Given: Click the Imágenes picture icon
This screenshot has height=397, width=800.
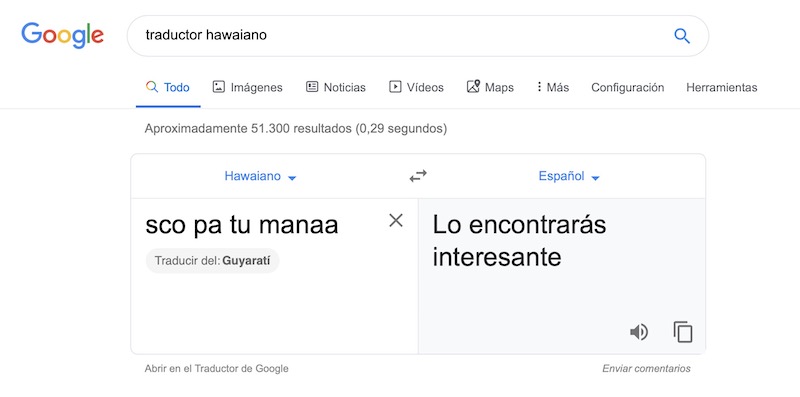Looking at the screenshot, I should coord(218,87).
